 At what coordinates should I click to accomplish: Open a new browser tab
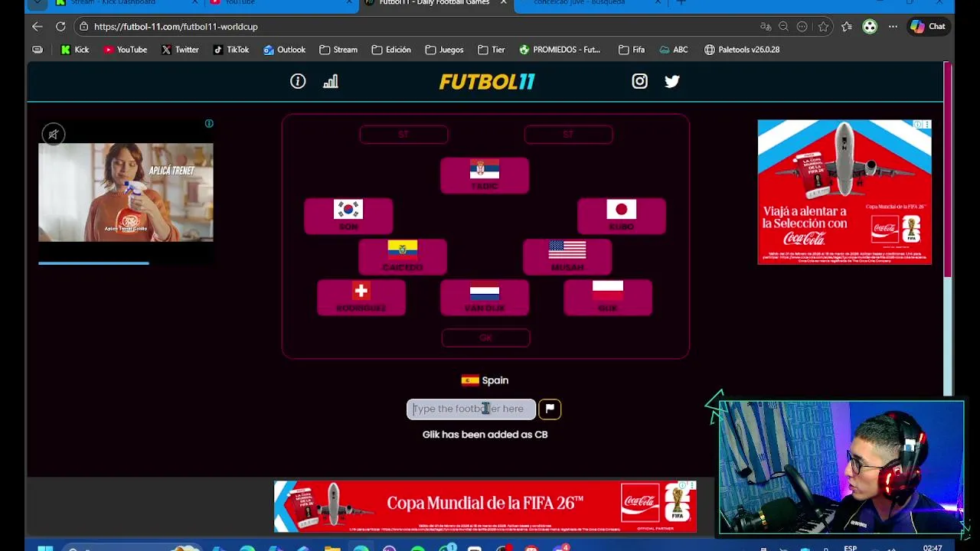[x=681, y=2]
